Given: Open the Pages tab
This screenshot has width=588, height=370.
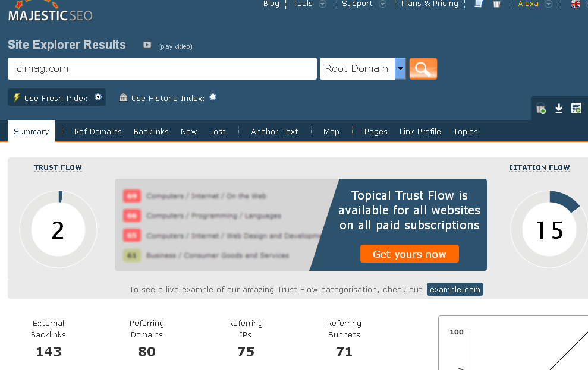Looking at the screenshot, I should point(376,131).
